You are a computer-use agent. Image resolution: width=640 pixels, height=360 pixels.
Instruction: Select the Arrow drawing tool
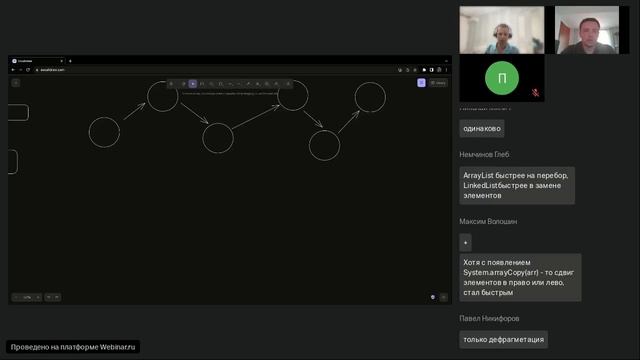coord(230,84)
